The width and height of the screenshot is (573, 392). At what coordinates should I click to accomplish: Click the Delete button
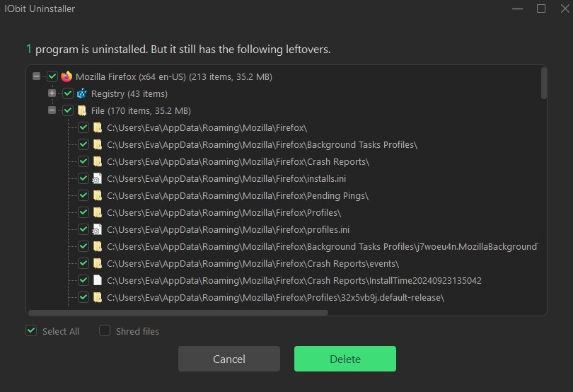[345, 359]
